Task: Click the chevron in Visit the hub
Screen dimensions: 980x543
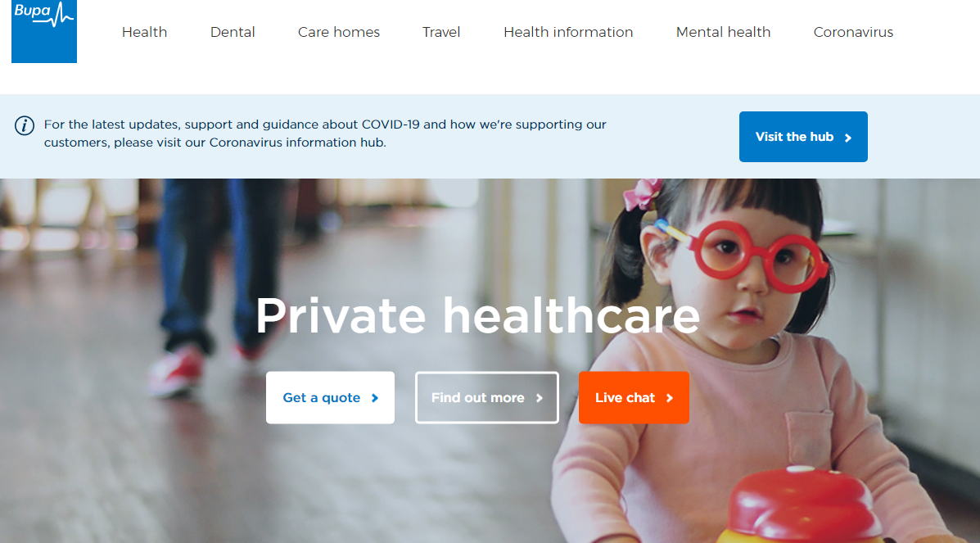Action: tap(848, 138)
